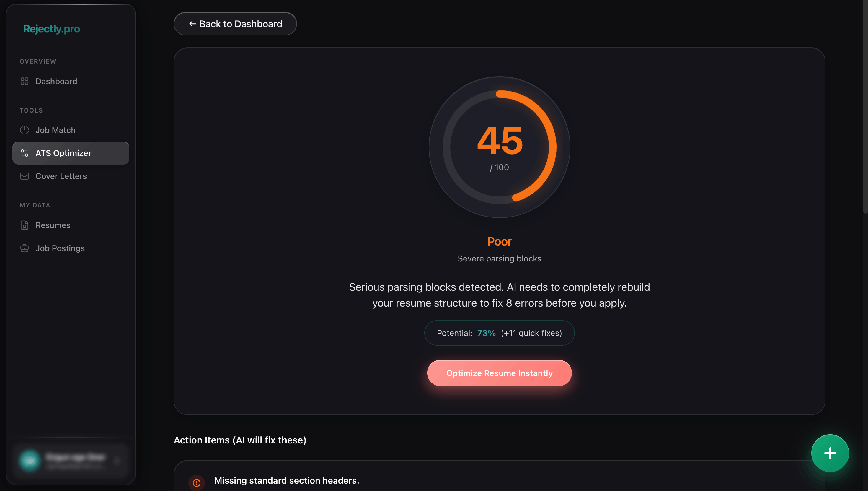868x491 pixels.
Task: Click the Potential 73% quick fixes pill
Action: tap(499, 333)
